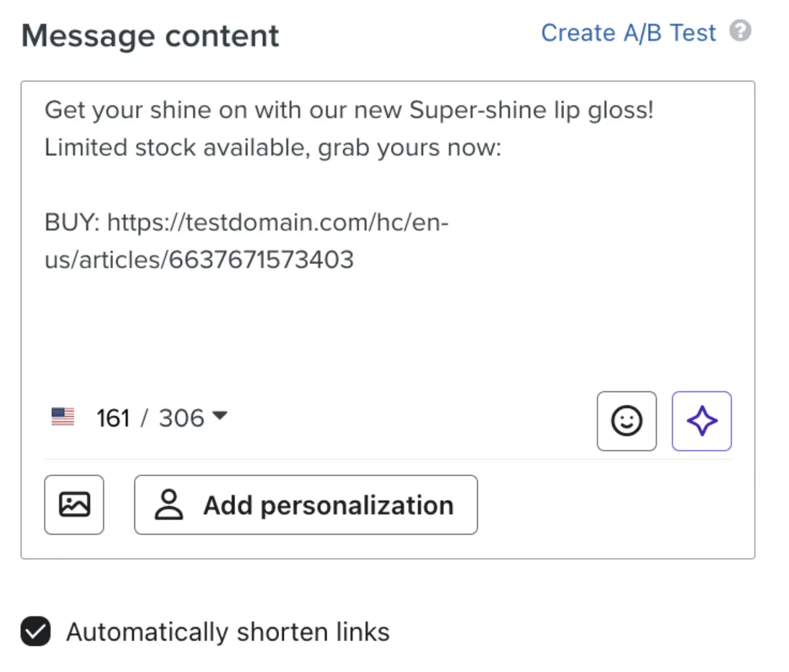Open the Create A/B Test link
The image size is (789, 672).
click(628, 33)
